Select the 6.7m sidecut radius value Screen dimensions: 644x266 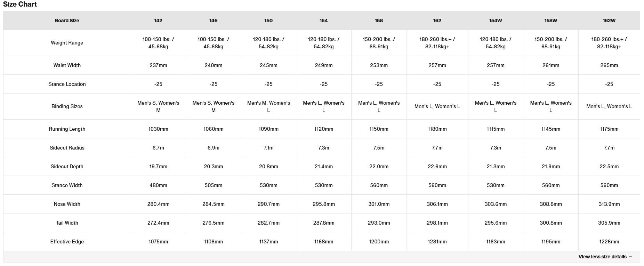pos(158,148)
